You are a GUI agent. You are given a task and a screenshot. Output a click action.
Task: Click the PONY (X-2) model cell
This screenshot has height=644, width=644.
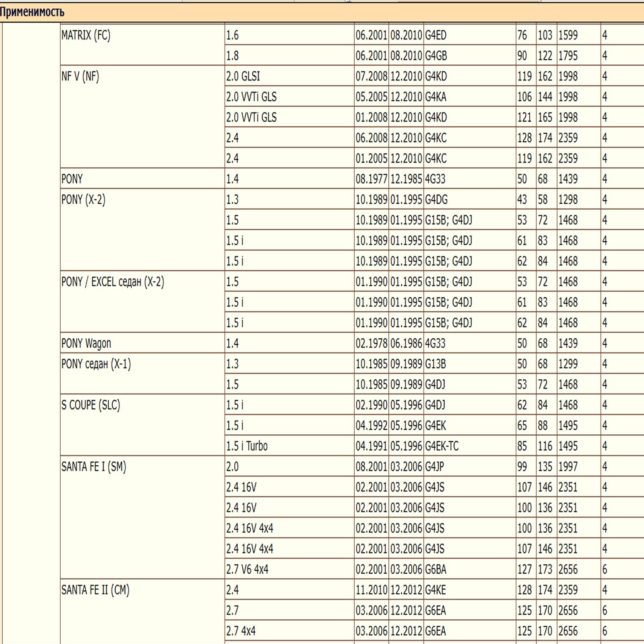(83, 200)
